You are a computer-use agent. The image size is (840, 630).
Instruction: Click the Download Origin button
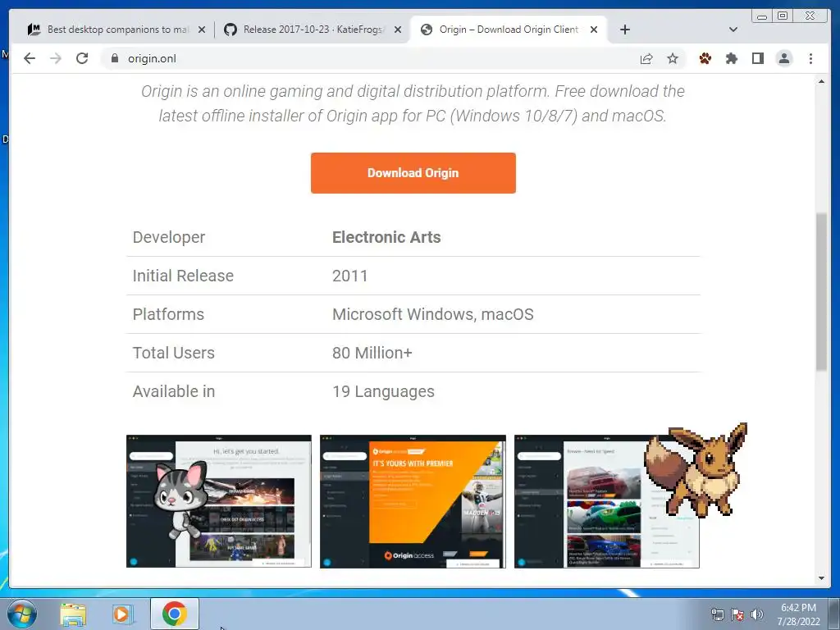point(413,173)
